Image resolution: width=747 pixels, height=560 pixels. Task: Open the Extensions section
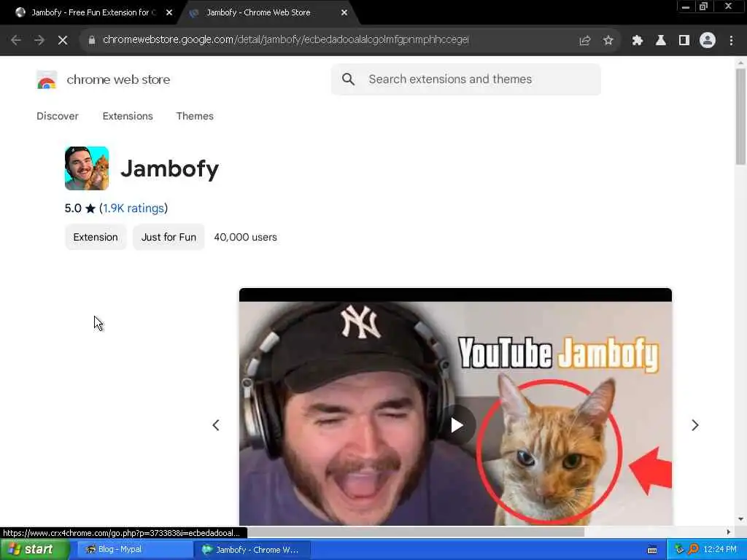(x=128, y=116)
